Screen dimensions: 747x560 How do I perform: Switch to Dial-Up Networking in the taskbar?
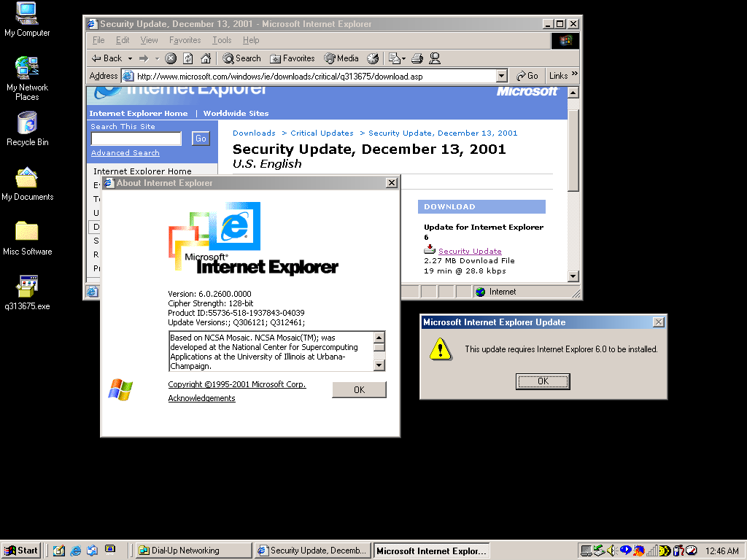click(193, 551)
